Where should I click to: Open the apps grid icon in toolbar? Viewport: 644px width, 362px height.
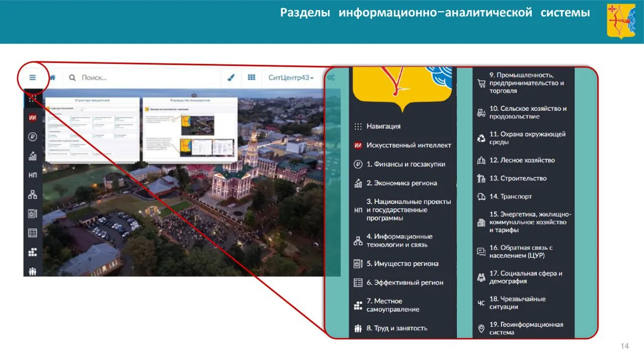[x=252, y=78]
